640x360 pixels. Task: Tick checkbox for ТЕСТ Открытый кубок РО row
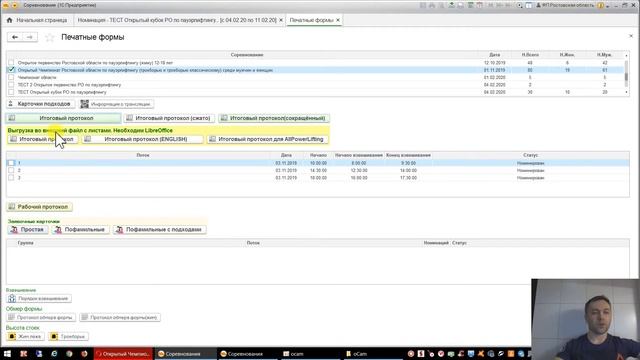click(x=11, y=92)
